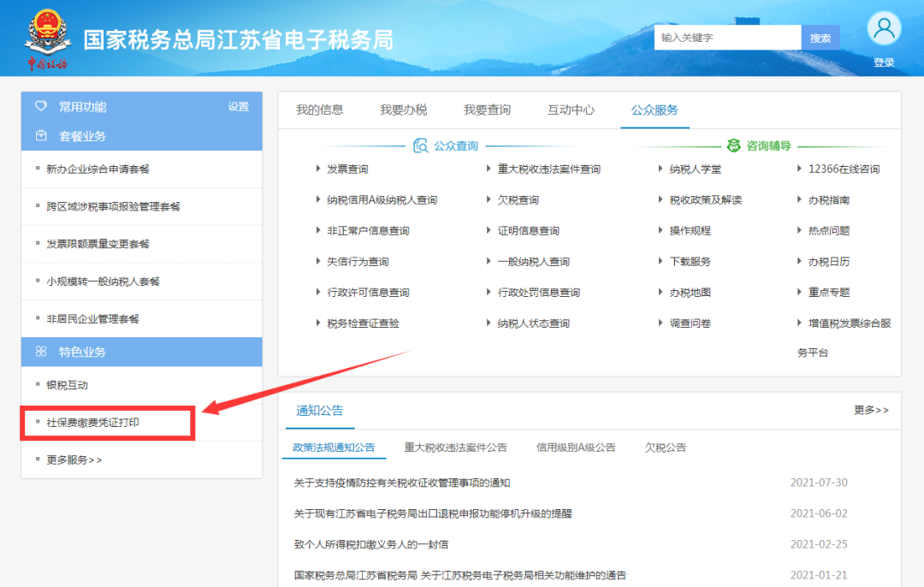Open notice about 电子税务局相关功能维护的通告
Viewport: 924px width, 587px height.
click(459, 575)
